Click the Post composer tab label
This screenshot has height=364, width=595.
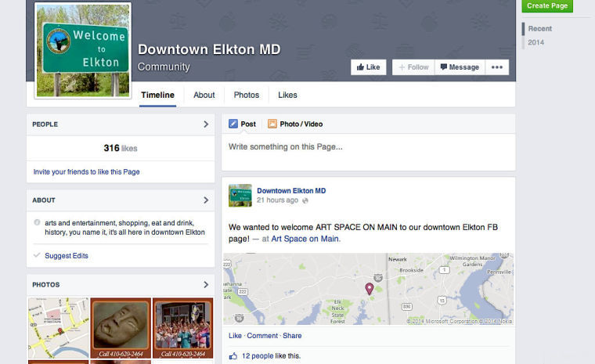[248, 124]
